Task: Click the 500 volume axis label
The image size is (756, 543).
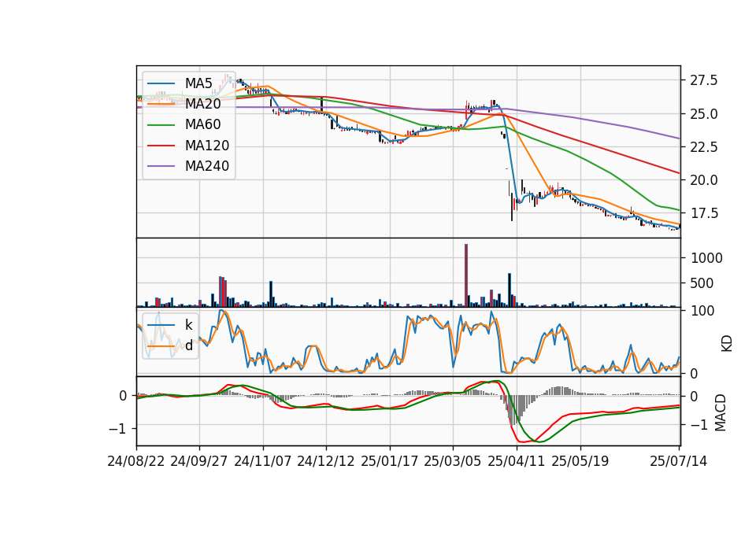Action: pyautogui.click(x=702, y=283)
